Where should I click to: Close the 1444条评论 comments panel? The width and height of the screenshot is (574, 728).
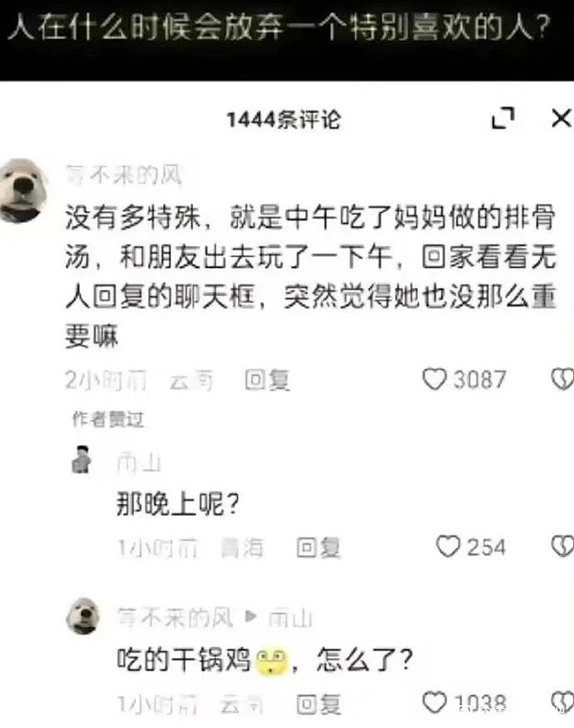[x=561, y=118]
